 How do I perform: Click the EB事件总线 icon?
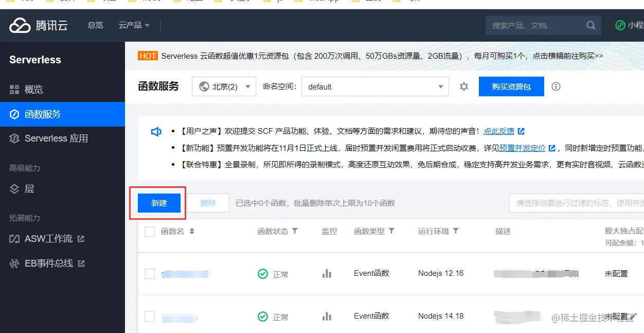14,264
